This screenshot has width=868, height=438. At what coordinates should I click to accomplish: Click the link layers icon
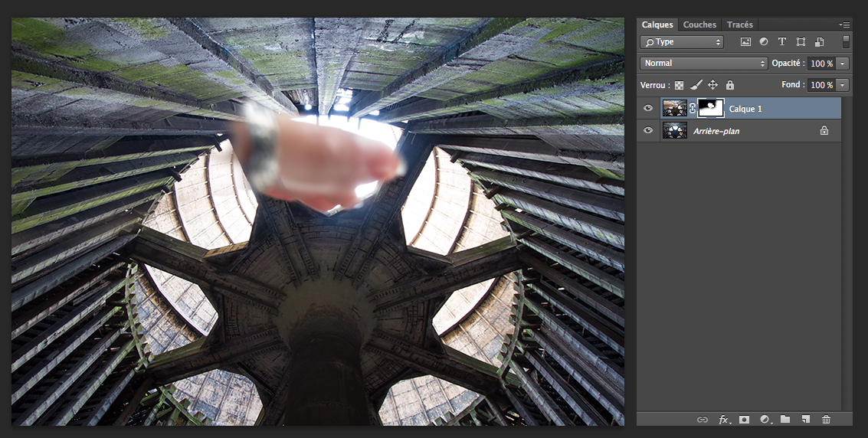pos(702,420)
